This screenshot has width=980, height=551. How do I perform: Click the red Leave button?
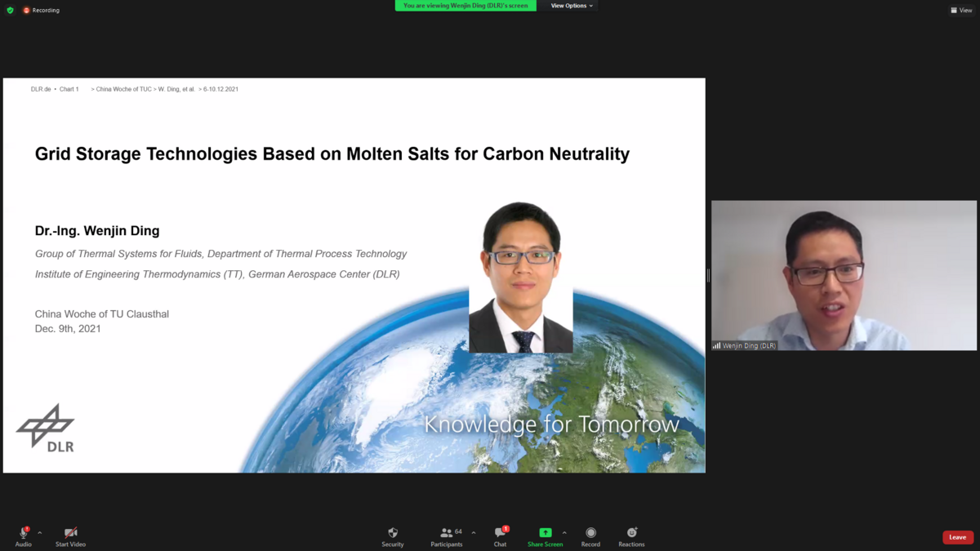coord(958,537)
